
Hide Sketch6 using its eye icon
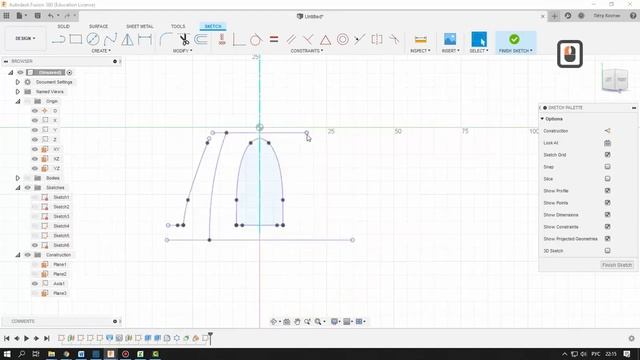pyautogui.click(x=35, y=245)
